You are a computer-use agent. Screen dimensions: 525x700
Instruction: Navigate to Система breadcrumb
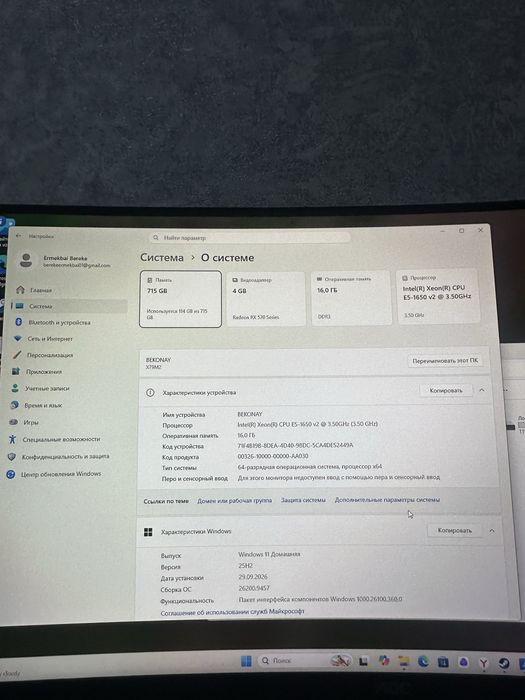click(162, 258)
